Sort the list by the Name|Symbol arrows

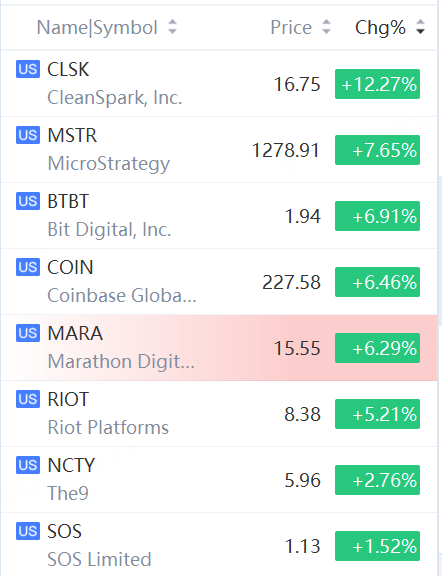[172, 27]
